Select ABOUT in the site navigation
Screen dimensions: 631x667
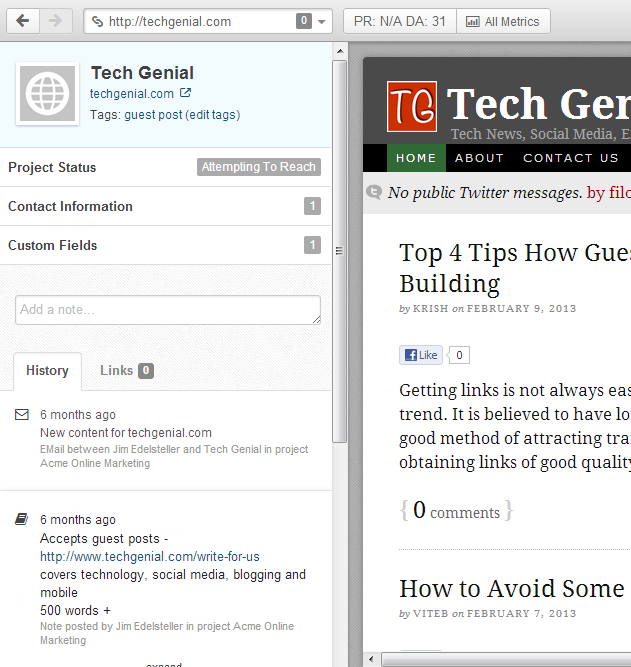[x=479, y=158]
